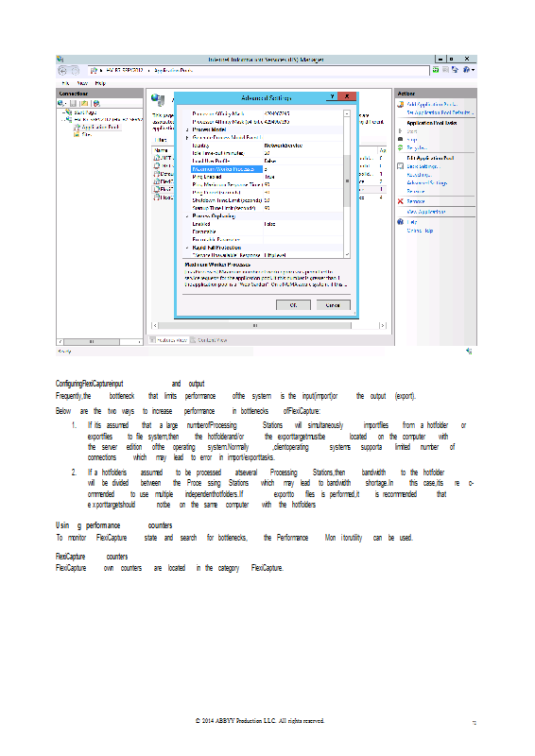The width and height of the screenshot is (535, 756).
Task: Click the Recycling link in Actions
Action: point(419,175)
